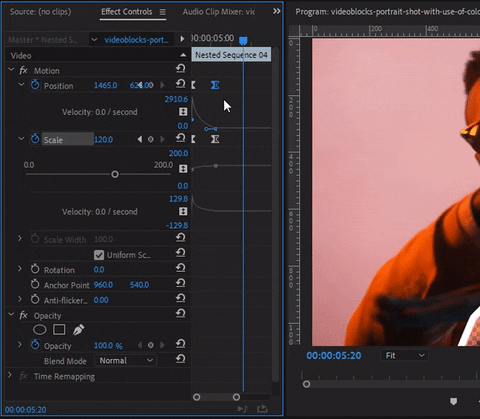Toggle Opacity animation stopwatch
The width and height of the screenshot is (480, 419).
35,345
